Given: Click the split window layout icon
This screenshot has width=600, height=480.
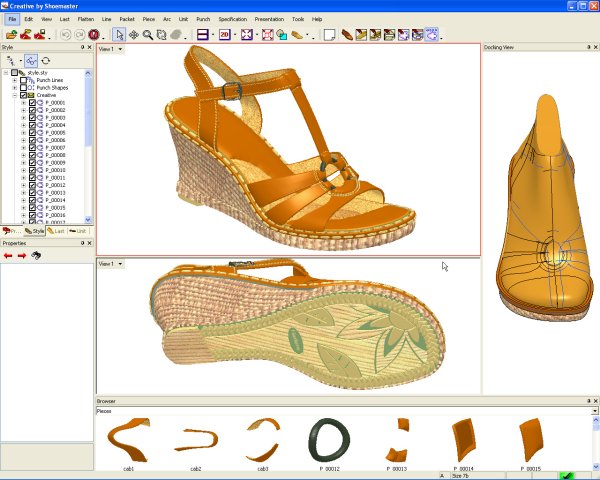Looking at the screenshot, I should (202, 35).
